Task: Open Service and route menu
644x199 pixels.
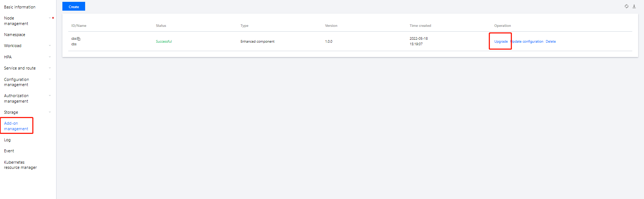Action: pos(20,68)
